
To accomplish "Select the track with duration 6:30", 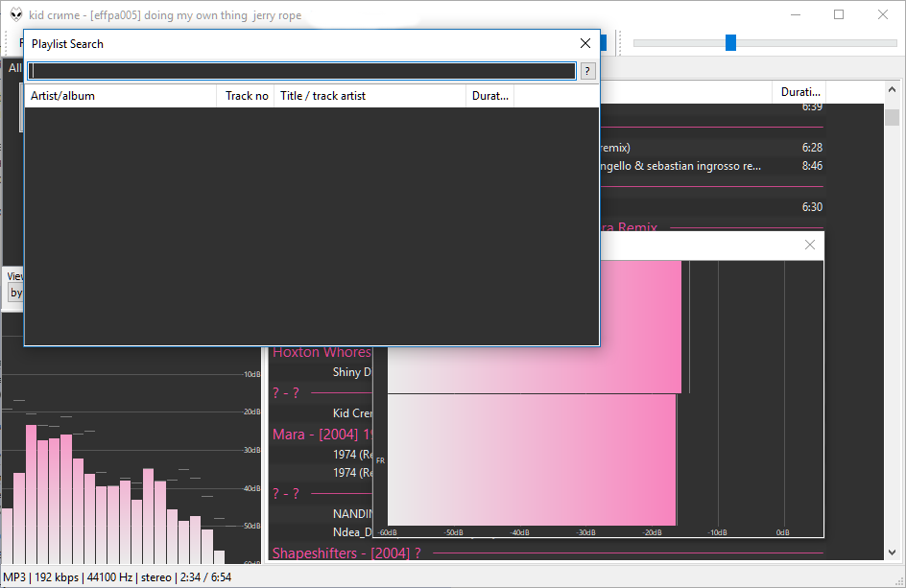I will point(712,207).
